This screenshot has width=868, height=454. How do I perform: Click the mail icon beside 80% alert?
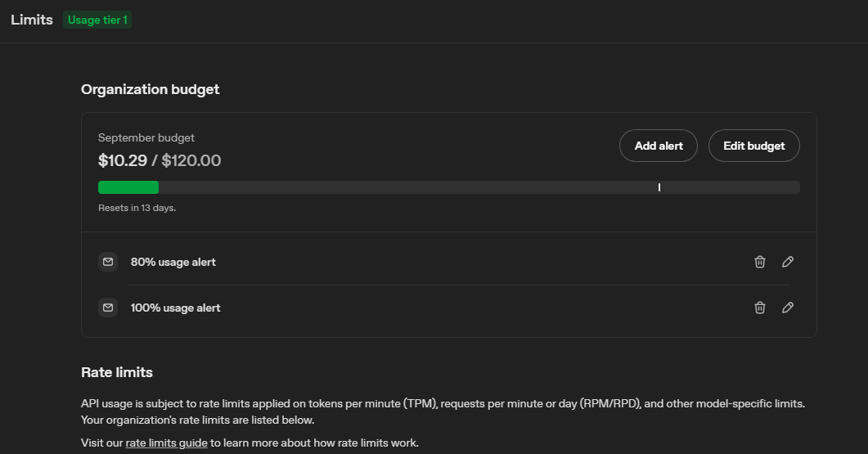108,262
